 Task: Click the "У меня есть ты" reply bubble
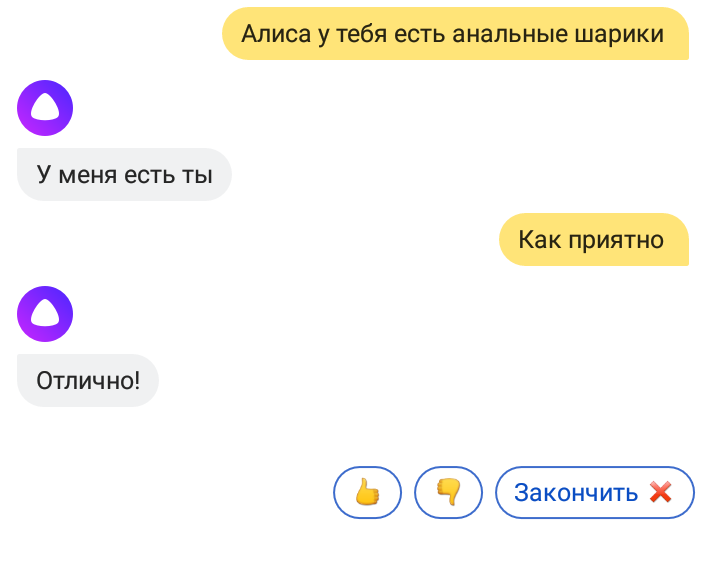[124, 175]
